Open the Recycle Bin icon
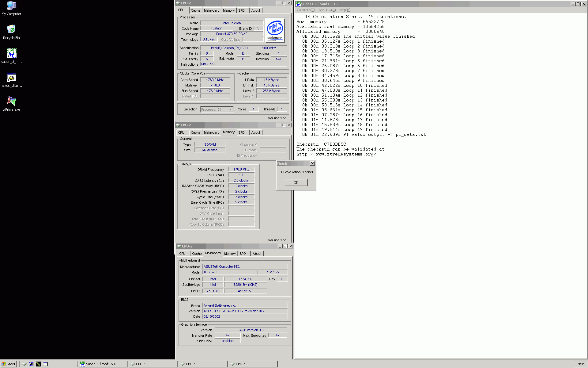The image size is (588, 368). (x=11, y=32)
